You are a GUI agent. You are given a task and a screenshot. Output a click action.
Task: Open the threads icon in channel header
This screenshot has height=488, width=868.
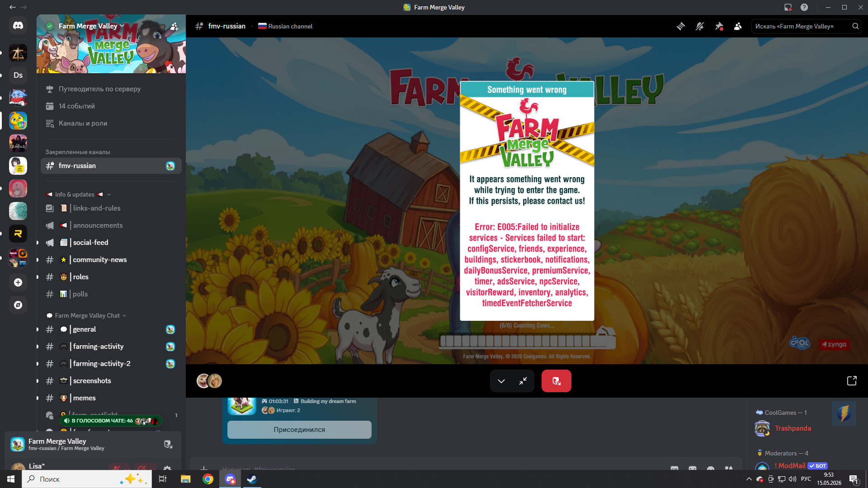[x=680, y=26]
